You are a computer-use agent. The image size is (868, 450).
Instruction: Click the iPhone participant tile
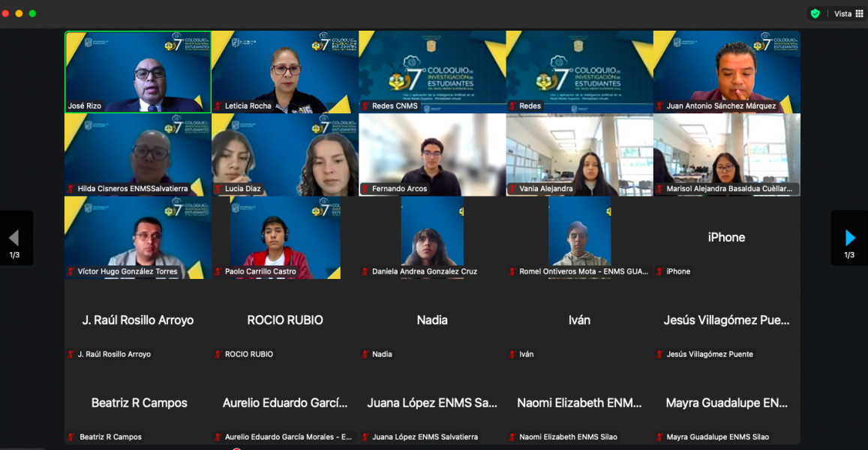click(x=726, y=238)
